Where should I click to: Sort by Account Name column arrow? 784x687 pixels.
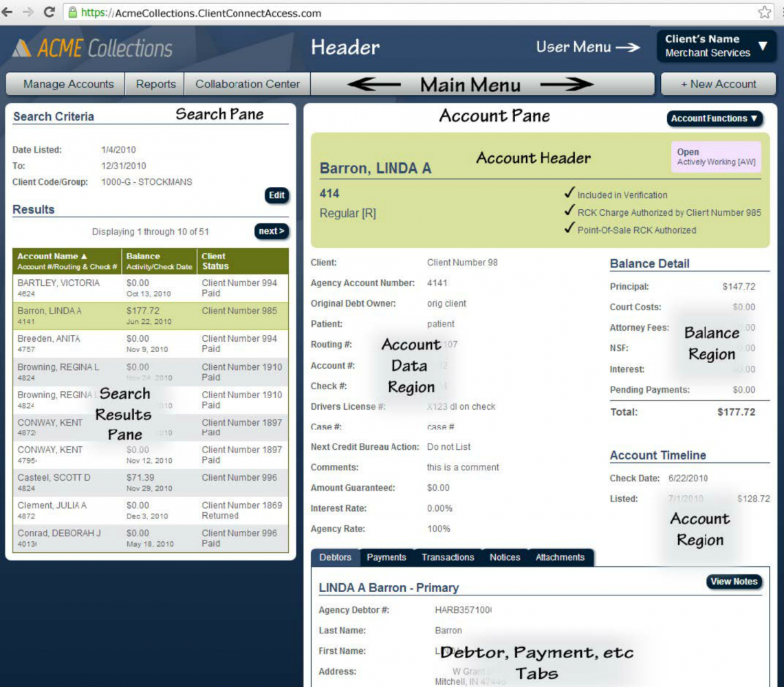[x=84, y=256]
